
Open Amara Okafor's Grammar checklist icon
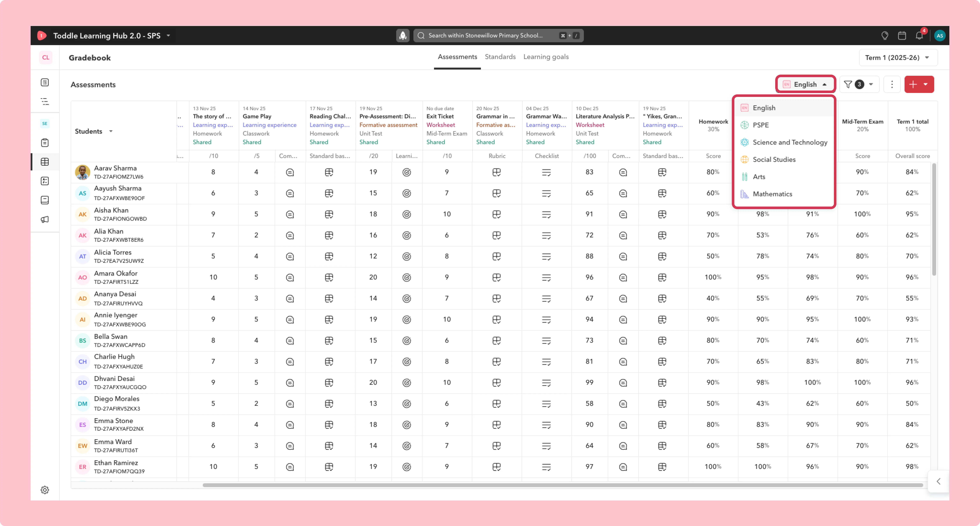546,278
